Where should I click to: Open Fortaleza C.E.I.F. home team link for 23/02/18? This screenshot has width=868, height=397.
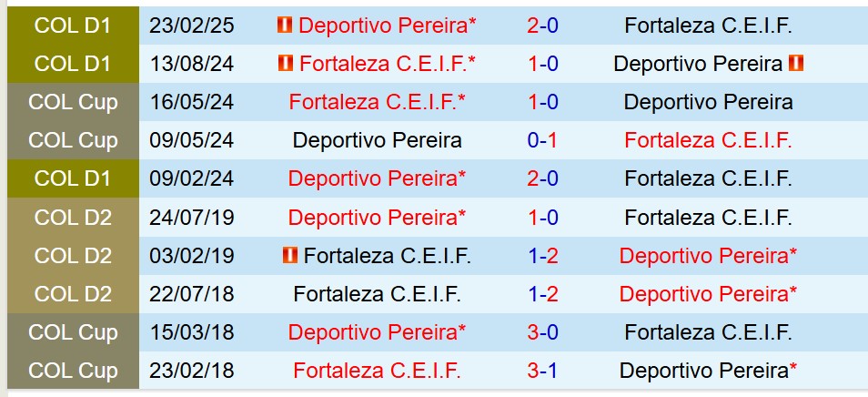377,371
